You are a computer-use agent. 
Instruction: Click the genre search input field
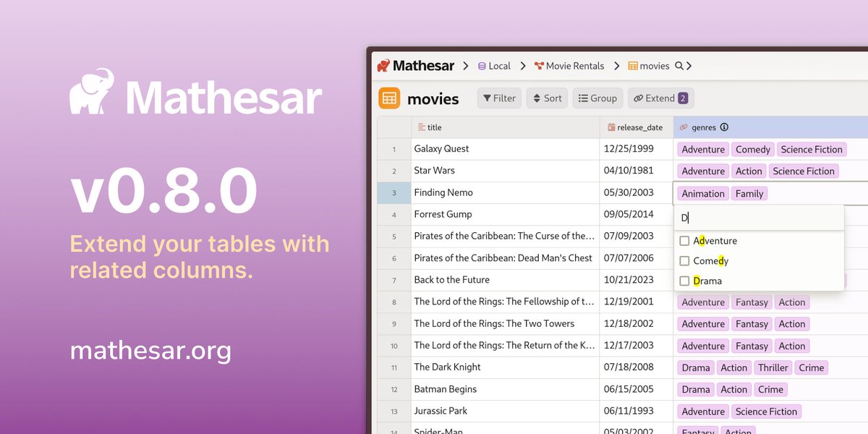coord(759,218)
